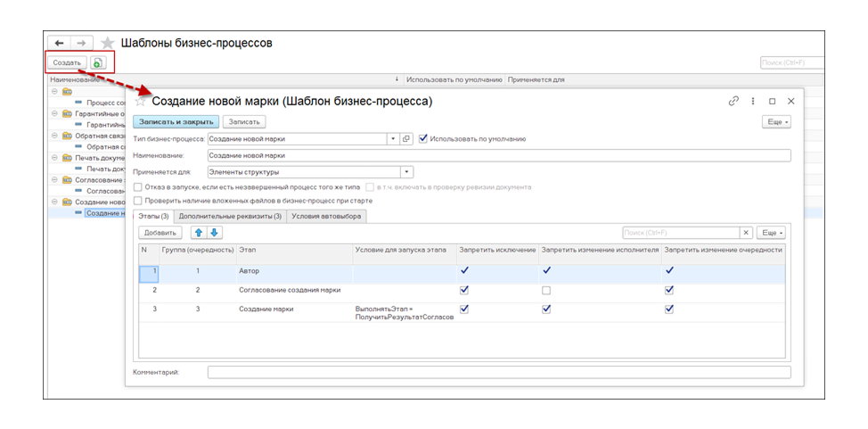Clear the stages search field with X
The width and height of the screenshot is (868, 429).
pyautogui.click(x=746, y=233)
